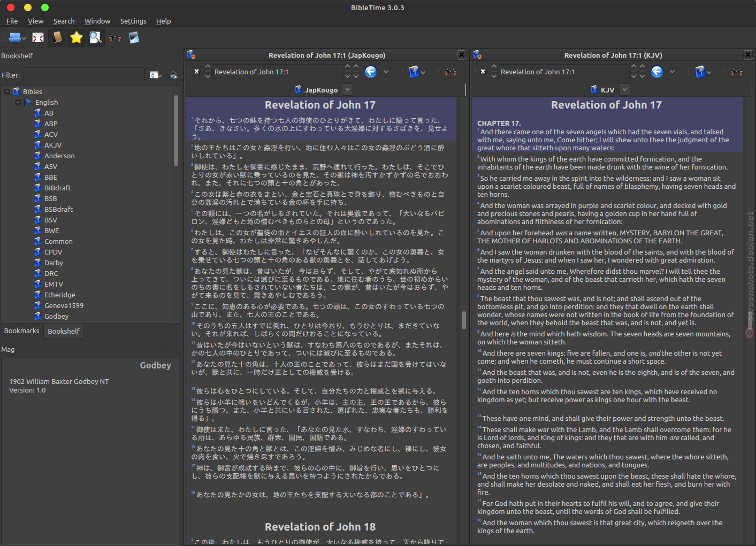Search in JapKougo with binoculars icon
The height and width of the screenshot is (546, 756).
pyautogui.click(x=450, y=72)
